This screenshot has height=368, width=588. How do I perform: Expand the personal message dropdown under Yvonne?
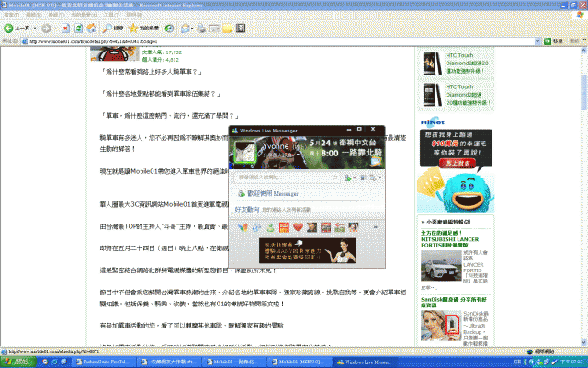[x=298, y=155]
